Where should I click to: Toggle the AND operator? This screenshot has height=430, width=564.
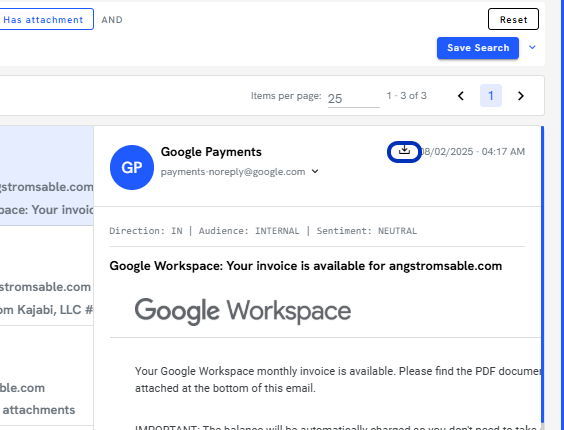coord(112,20)
